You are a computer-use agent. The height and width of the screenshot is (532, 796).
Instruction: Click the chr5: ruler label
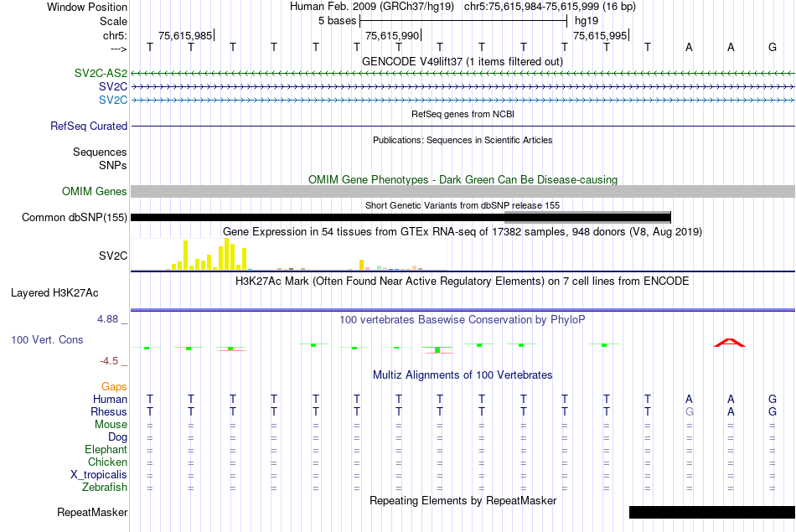pos(115,35)
